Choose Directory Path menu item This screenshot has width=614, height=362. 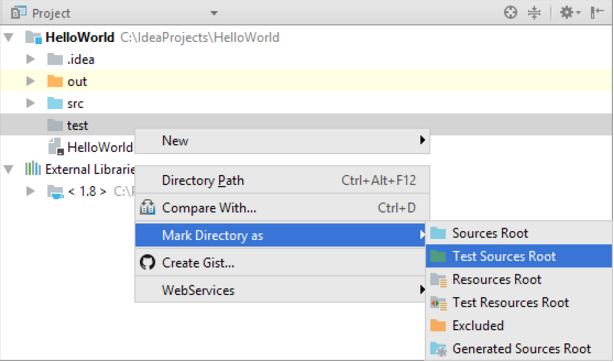coord(282,180)
